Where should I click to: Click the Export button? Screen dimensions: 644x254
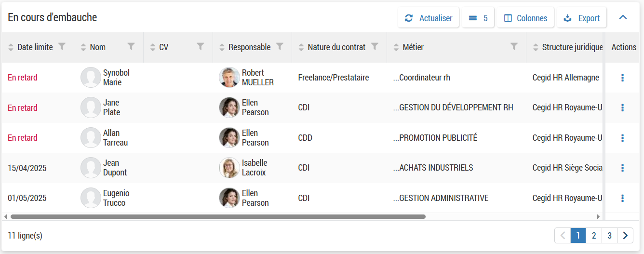coord(581,18)
